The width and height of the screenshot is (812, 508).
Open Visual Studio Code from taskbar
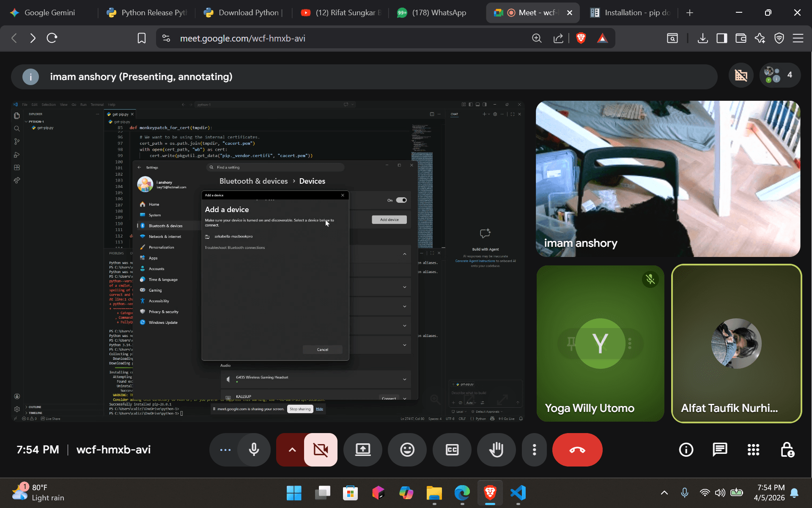pyautogui.click(x=518, y=493)
